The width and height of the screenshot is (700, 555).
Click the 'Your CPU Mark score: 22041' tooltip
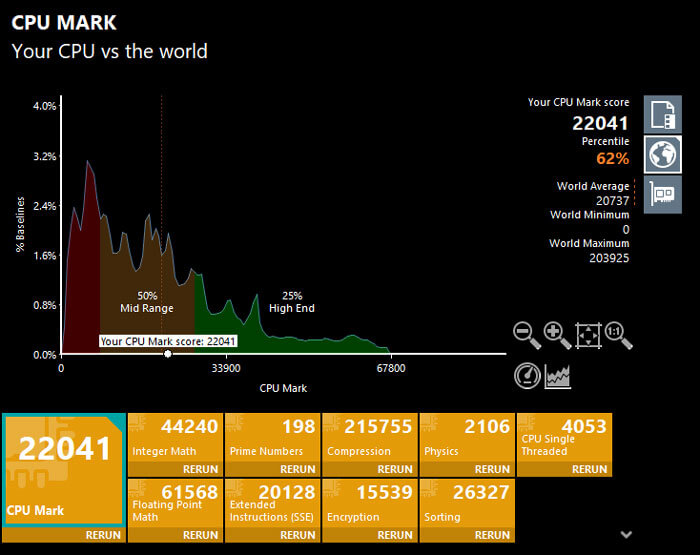coord(168,341)
